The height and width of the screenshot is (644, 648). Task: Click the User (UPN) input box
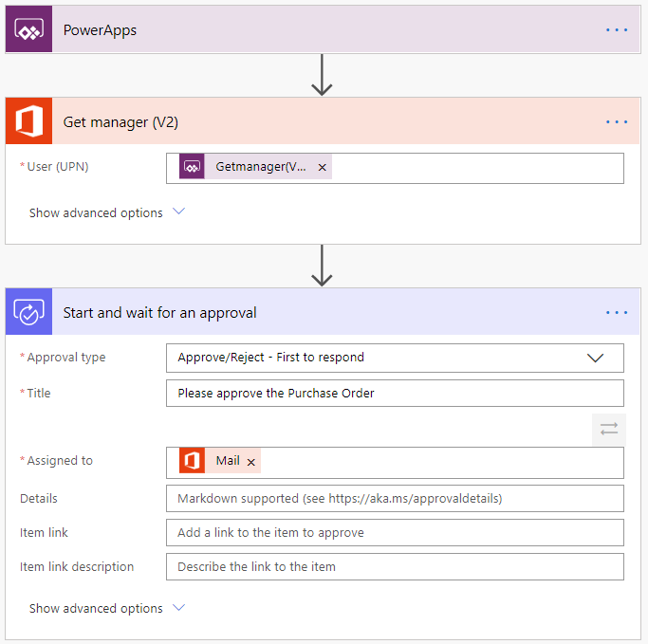point(395,169)
